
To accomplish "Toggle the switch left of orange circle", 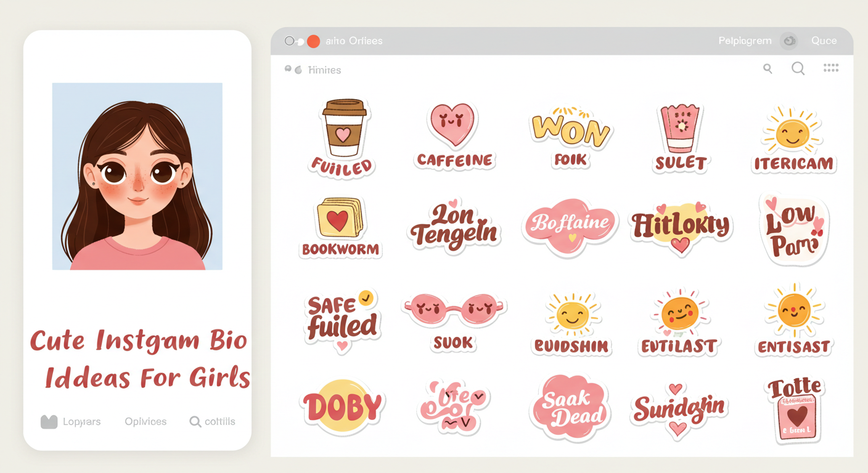I will point(294,41).
